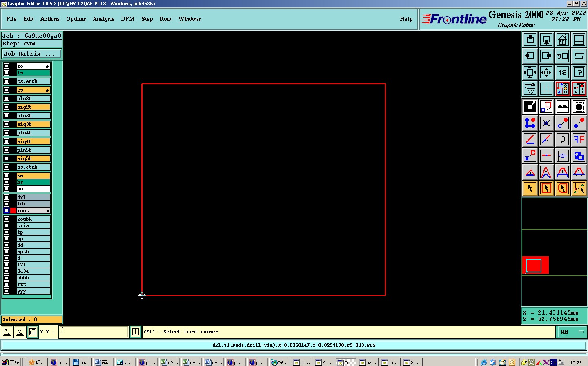Image resolution: width=588 pixels, height=366 pixels.
Task: Toggle display checkbox for layer sig3b
Action: 7,124
